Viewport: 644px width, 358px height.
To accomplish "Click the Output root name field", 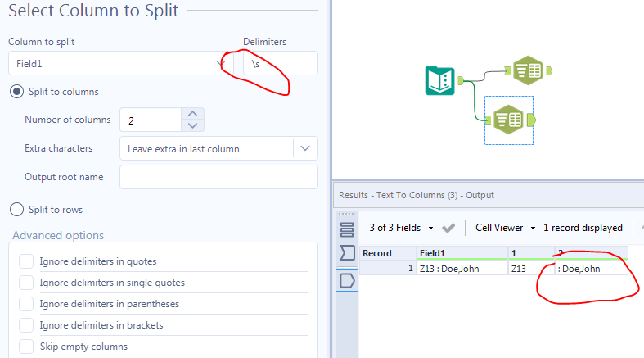I will pyautogui.click(x=218, y=177).
